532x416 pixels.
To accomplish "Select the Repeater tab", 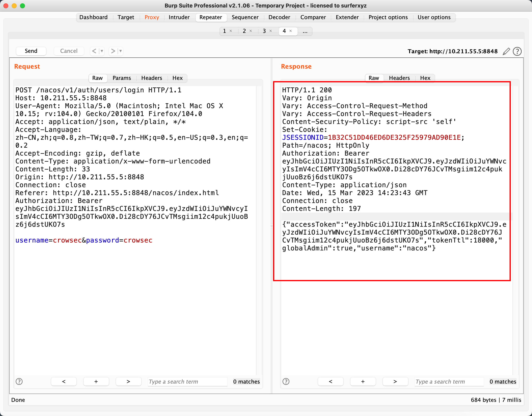I will pos(211,17).
